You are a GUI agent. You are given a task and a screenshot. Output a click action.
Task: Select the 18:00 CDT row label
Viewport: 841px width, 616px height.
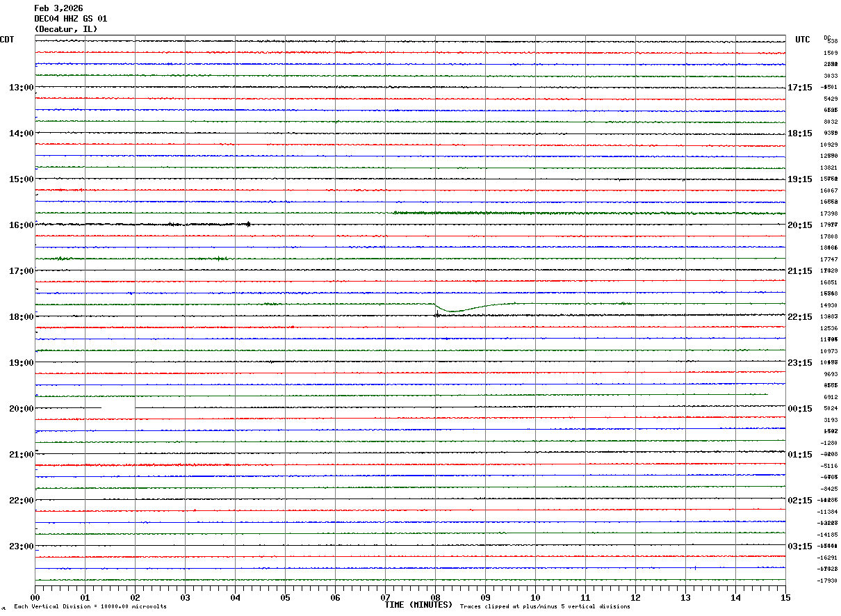(21, 317)
